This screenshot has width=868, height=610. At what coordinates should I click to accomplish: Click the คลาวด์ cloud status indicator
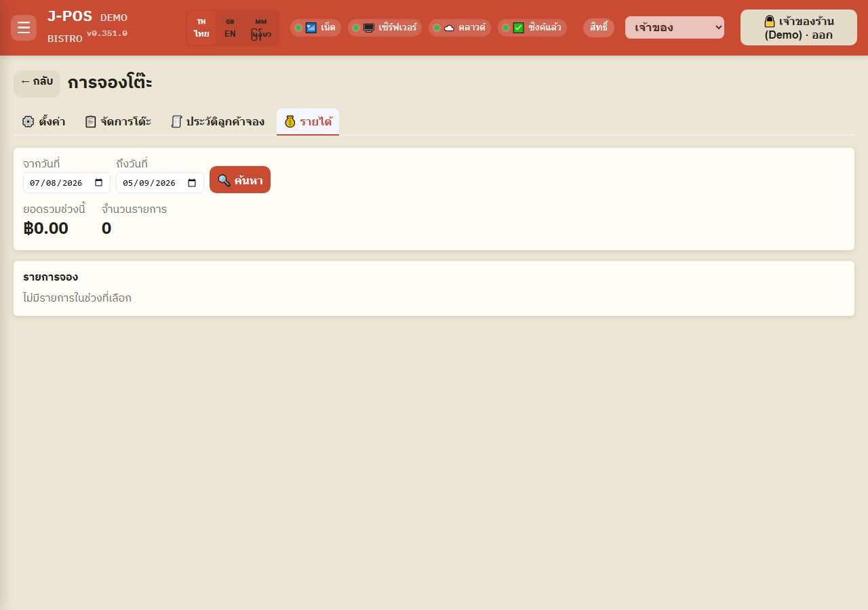[x=460, y=28]
